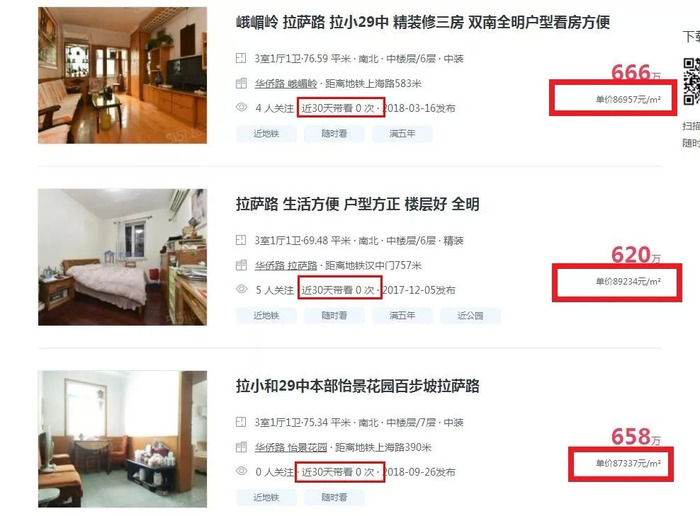Open listing 拉萨路 生活方便 户型方正
This screenshot has width=700, height=516.
click(x=358, y=204)
